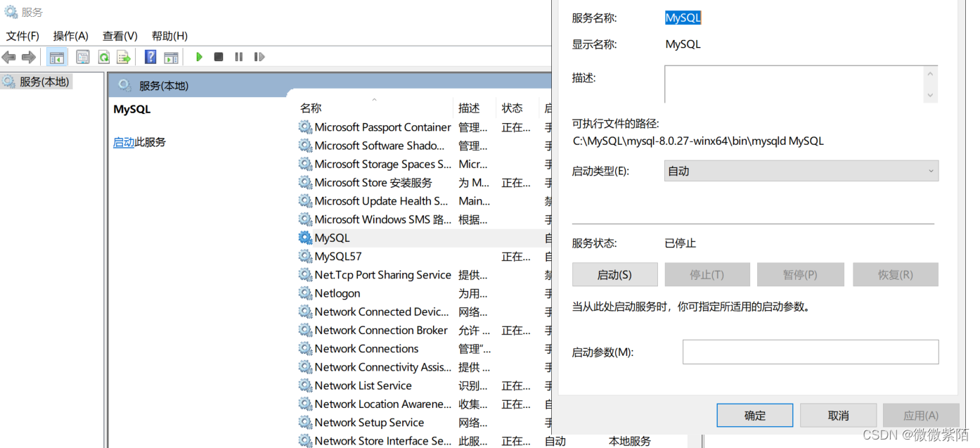980x448 pixels.
Task: Click the 应用(A) button
Action: (x=921, y=416)
